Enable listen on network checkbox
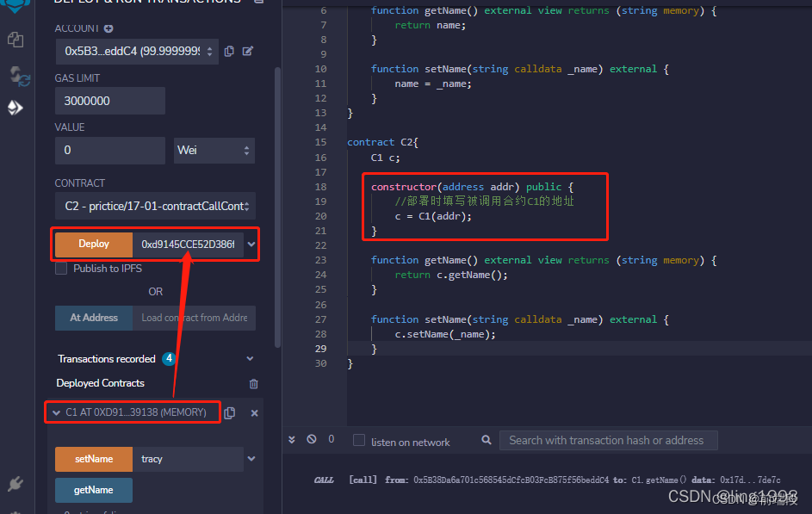 (x=359, y=440)
